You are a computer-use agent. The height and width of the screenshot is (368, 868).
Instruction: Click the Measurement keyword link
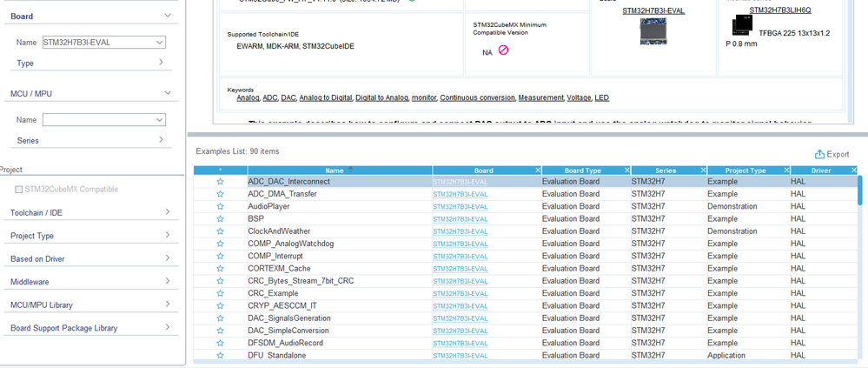coord(541,98)
